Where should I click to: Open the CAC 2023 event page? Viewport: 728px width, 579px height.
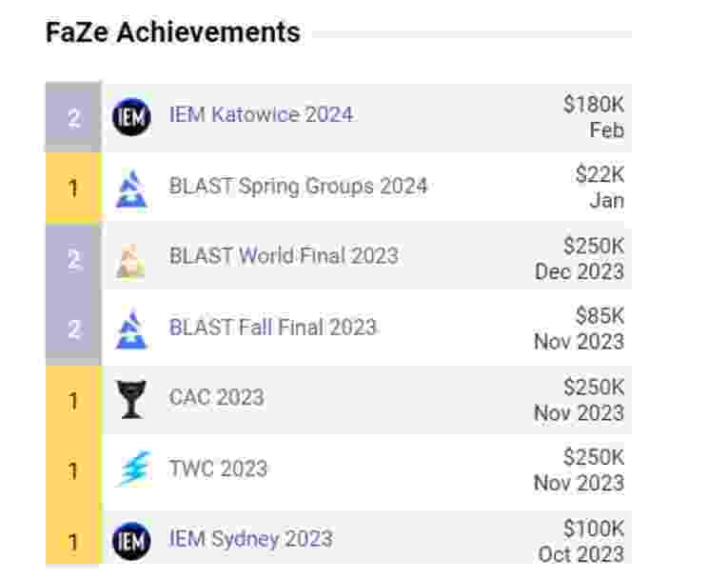(216, 398)
